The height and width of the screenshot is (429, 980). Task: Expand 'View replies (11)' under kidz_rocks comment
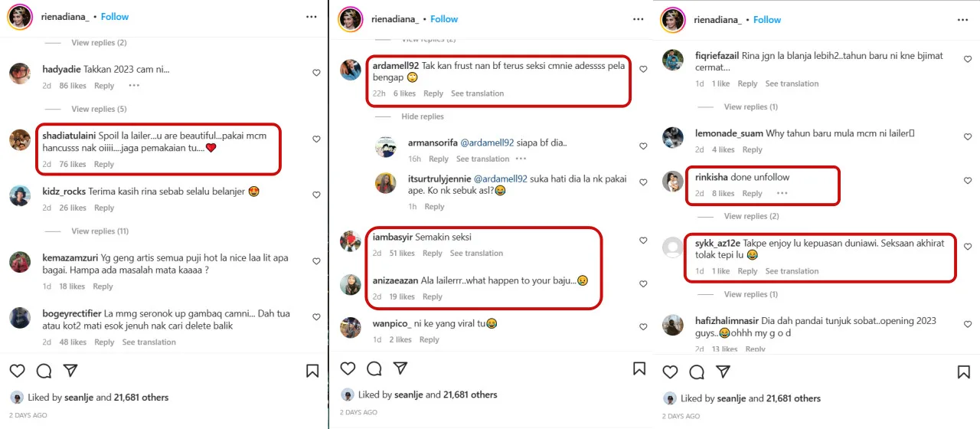pos(100,231)
